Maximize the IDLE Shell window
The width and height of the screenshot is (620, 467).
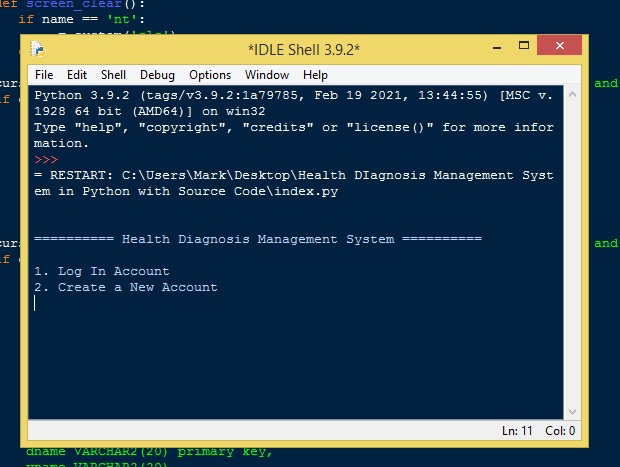pyautogui.click(x=524, y=45)
